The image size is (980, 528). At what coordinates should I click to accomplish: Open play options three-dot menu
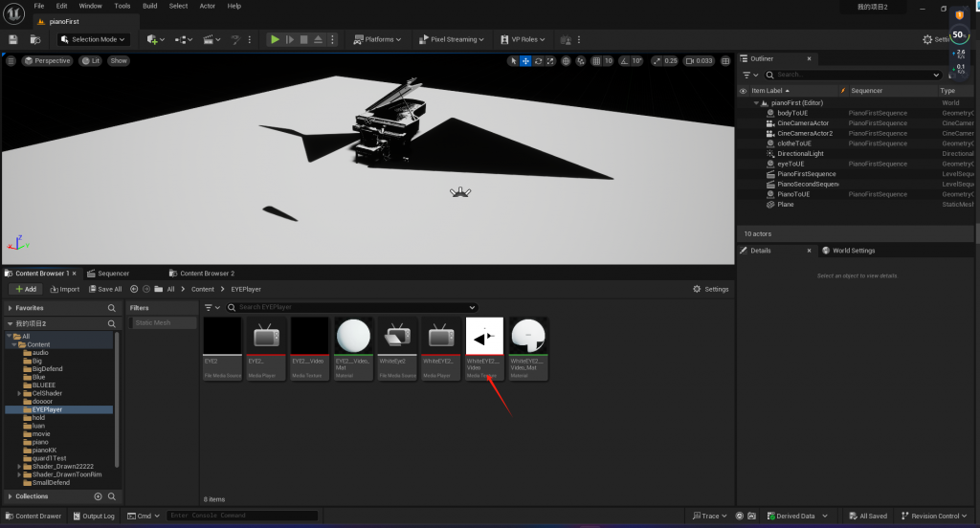tap(332, 39)
